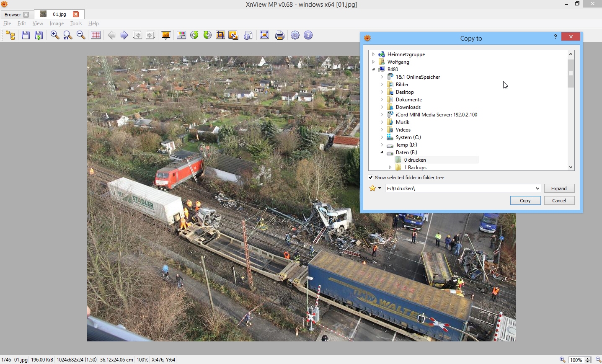Open the Image menu

(x=57, y=23)
